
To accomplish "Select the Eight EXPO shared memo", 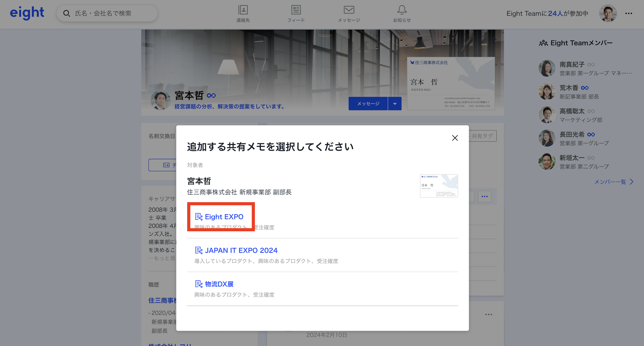I will [x=224, y=217].
